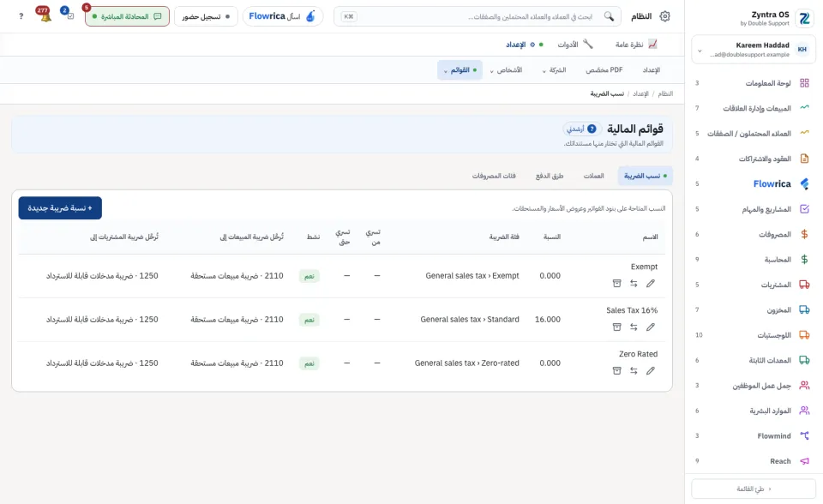823x504 pixels.
Task: Click the نعم active badge for Exempt
Action: coord(309,276)
